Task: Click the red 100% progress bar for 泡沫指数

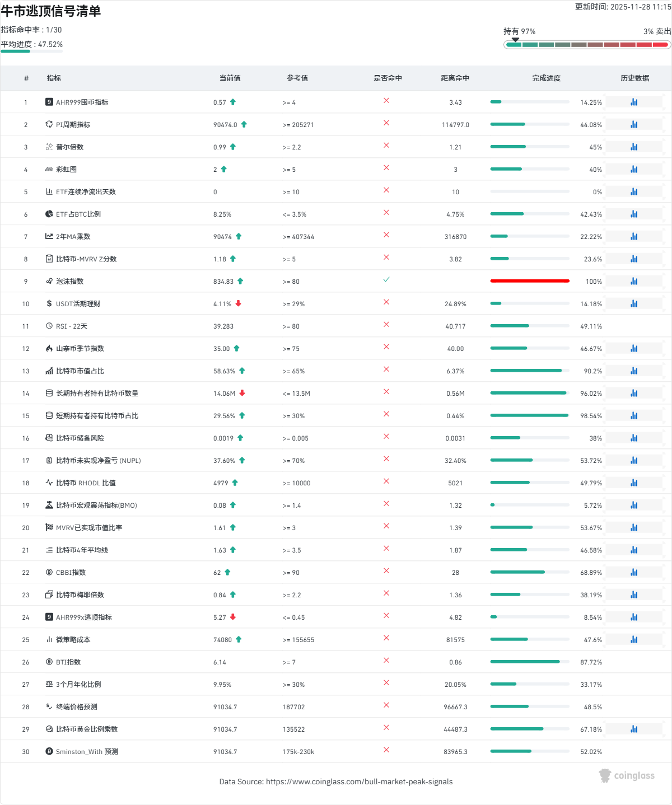Action: 530,281
